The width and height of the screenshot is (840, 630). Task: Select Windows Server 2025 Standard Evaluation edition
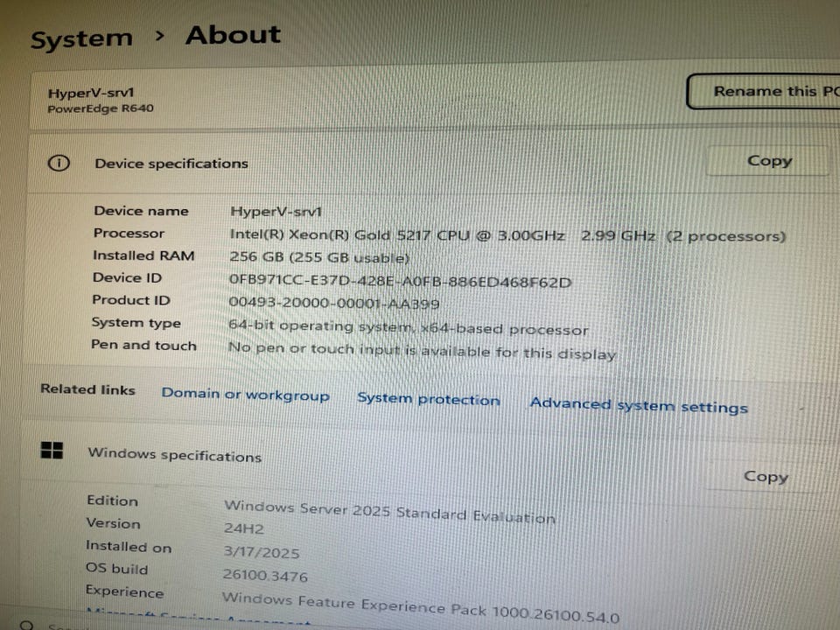pyautogui.click(x=388, y=512)
